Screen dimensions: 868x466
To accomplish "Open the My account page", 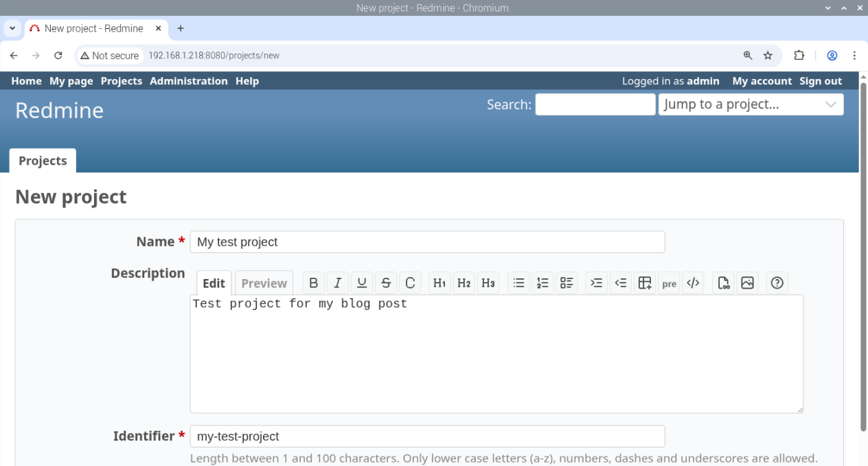I will (762, 80).
